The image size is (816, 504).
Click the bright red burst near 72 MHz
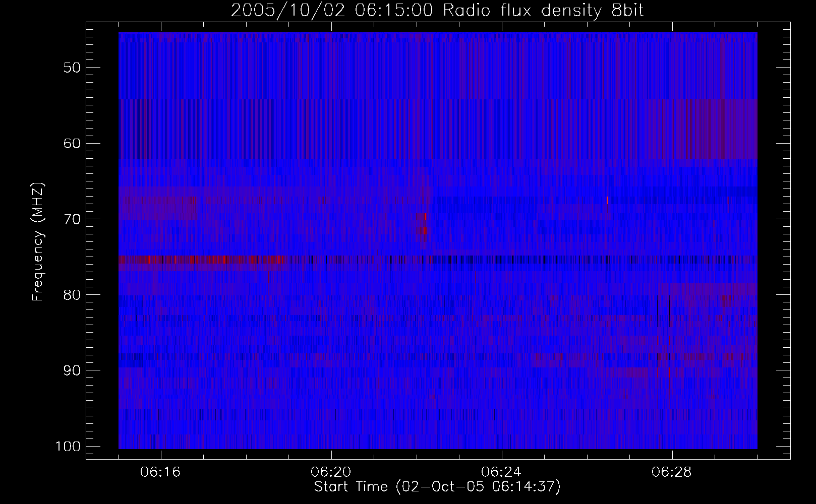[x=422, y=231]
